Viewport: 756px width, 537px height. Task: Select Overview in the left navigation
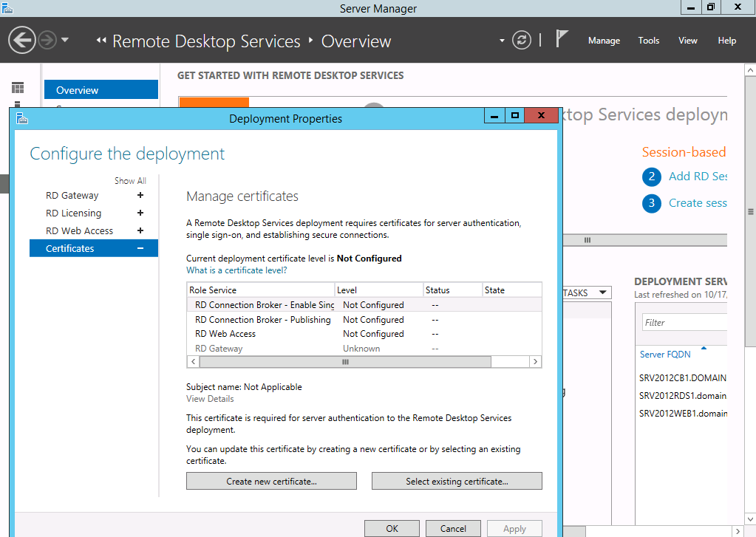pyautogui.click(x=101, y=89)
